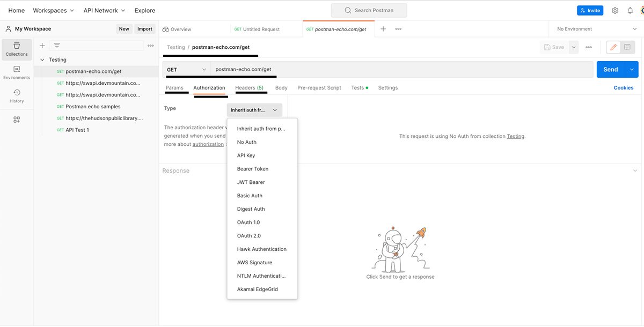The image size is (644, 327).
Task: Select the No Auth option
Action: (246, 142)
